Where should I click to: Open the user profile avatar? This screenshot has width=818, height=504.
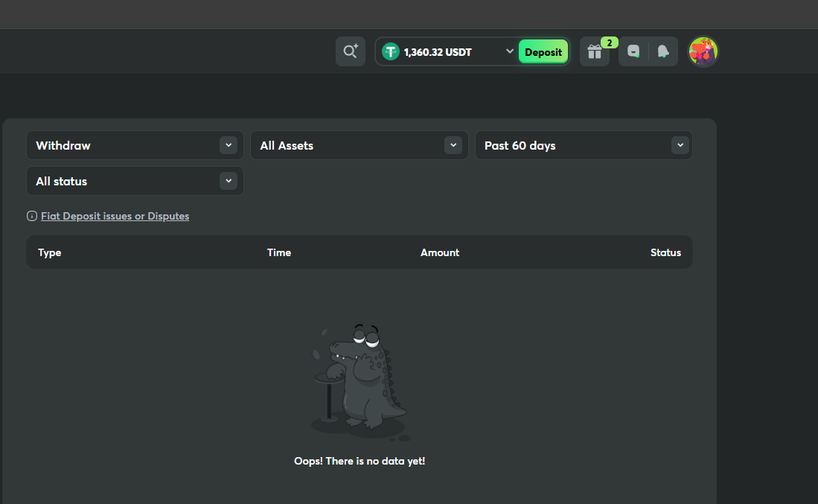703,51
